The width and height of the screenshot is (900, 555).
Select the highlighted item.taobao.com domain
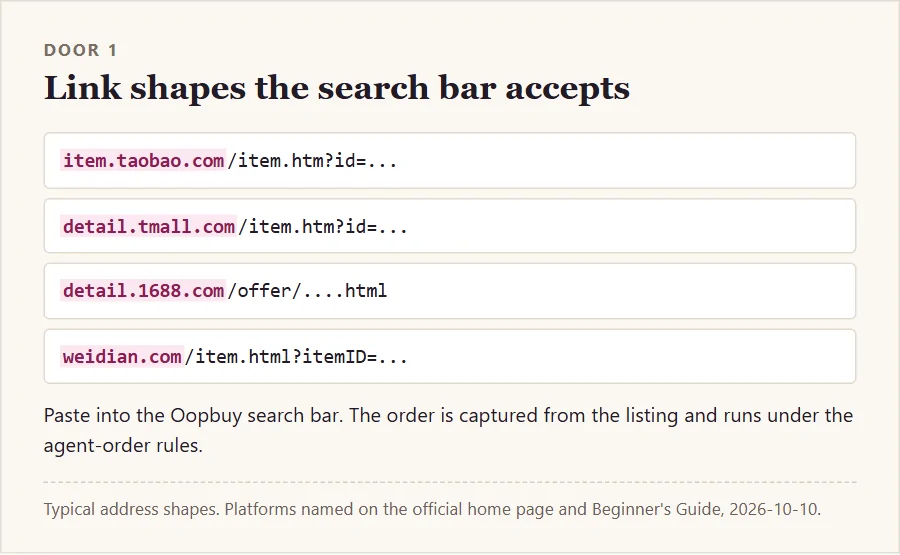click(x=143, y=161)
